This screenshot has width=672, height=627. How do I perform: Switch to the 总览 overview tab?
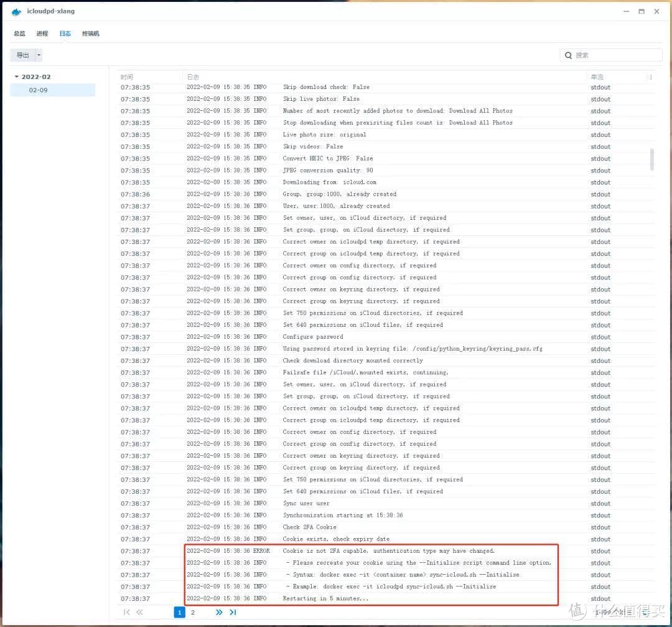pyautogui.click(x=19, y=34)
